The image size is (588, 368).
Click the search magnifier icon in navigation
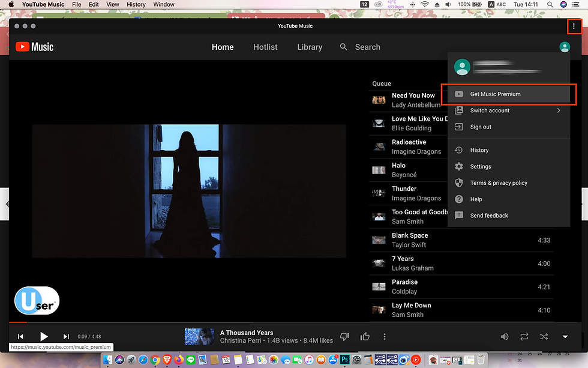[x=343, y=47]
